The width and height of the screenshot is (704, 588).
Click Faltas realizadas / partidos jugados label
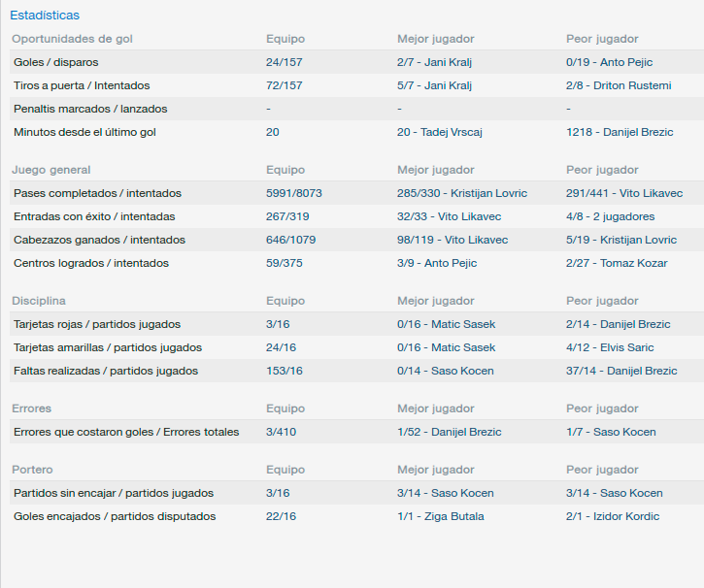click(106, 371)
